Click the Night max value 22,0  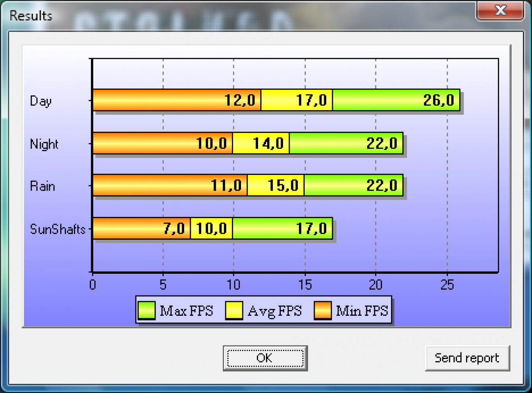point(382,143)
